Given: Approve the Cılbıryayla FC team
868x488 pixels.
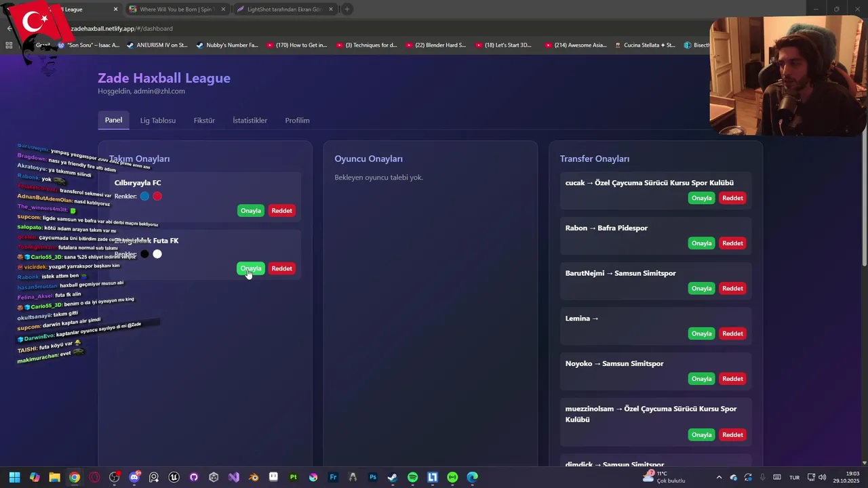Looking at the screenshot, I should click(x=251, y=211).
